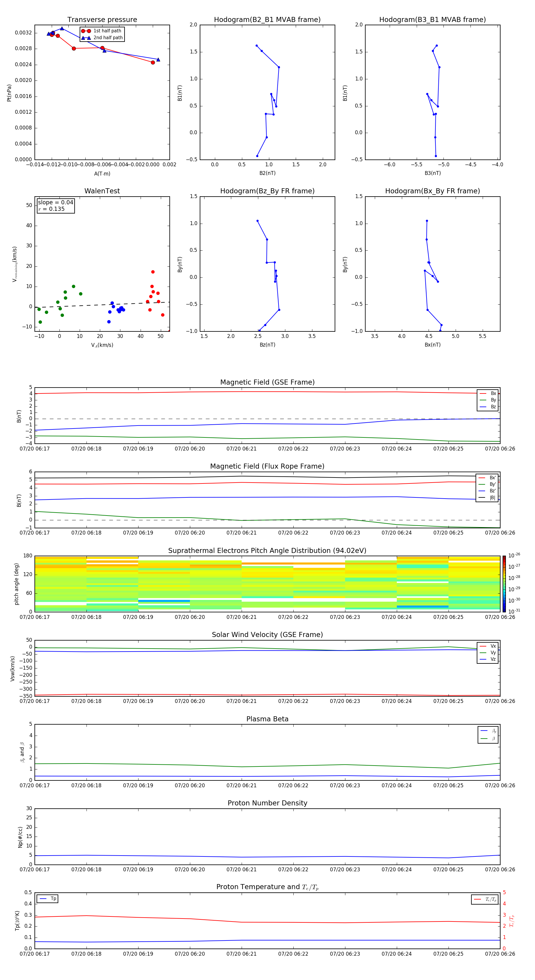Click the '07/20 06:17' tick under GSE magnetic field

tap(35, 449)
